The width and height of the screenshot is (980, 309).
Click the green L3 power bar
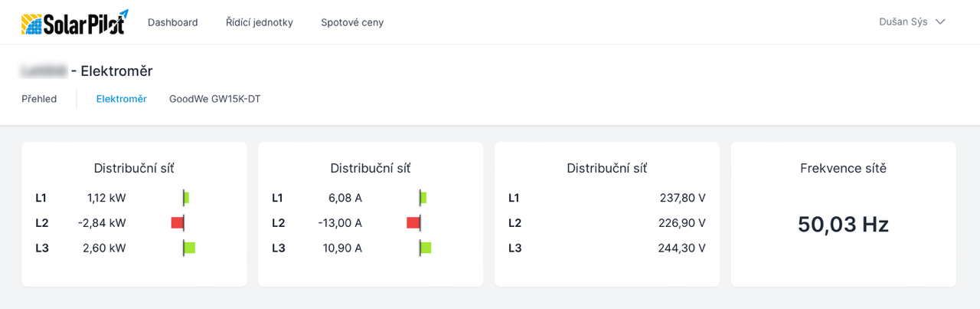click(x=189, y=248)
